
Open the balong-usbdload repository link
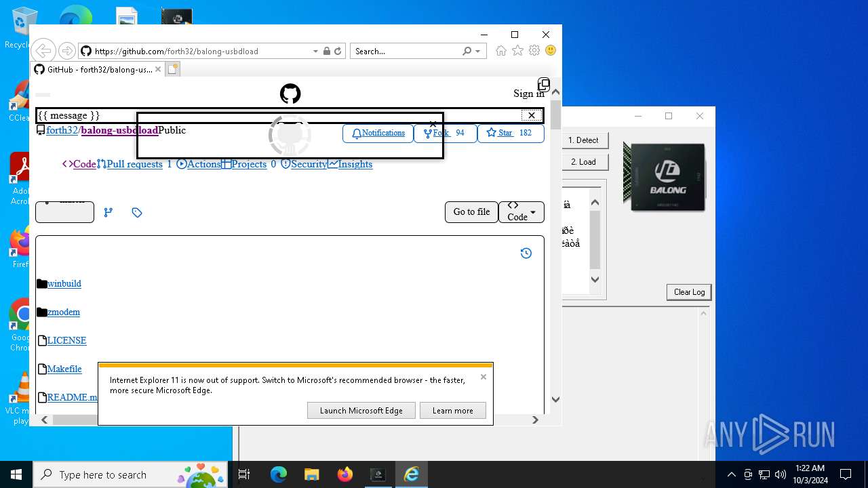pyautogui.click(x=119, y=130)
